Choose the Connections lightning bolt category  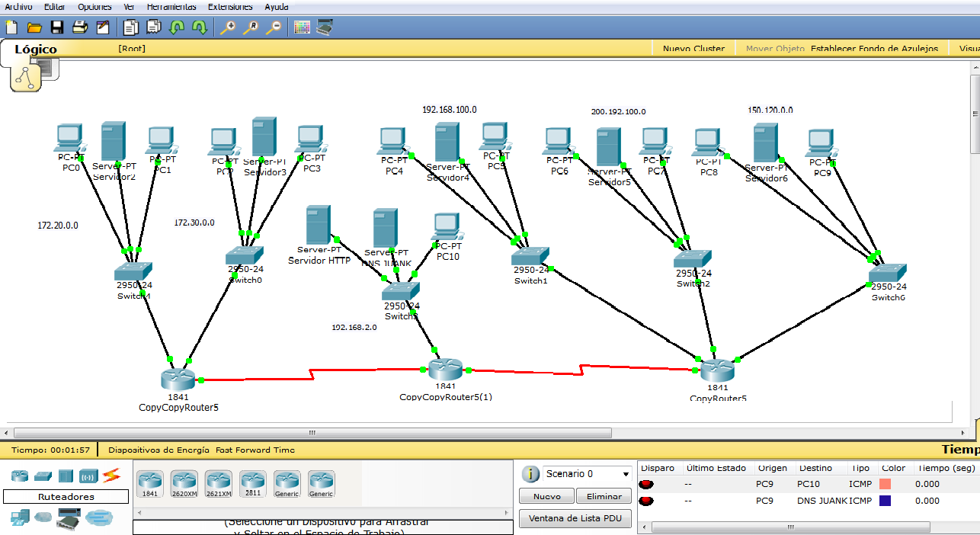[111, 476]
